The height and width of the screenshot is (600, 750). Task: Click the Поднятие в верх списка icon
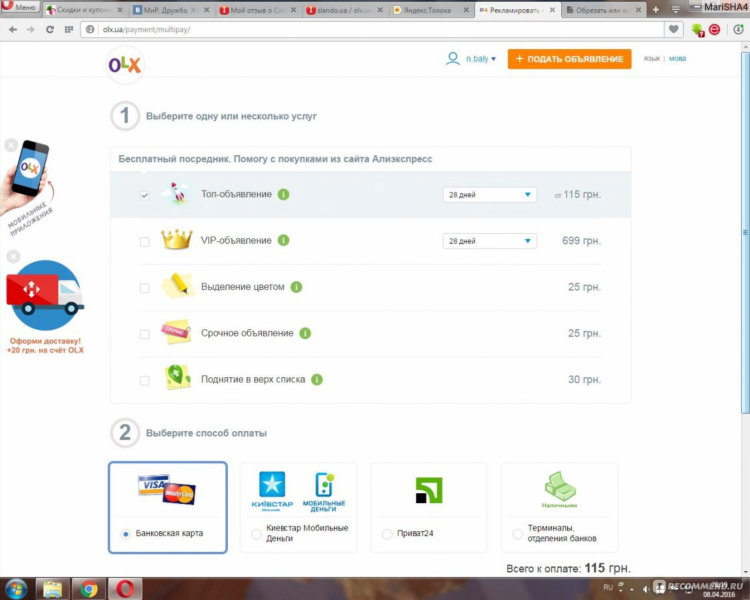[177, 378]
